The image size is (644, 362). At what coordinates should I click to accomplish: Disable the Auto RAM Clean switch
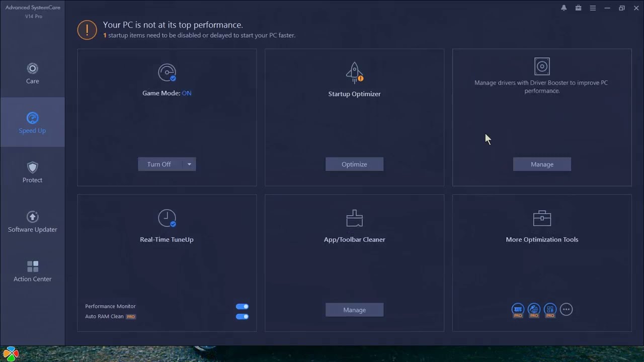(242, 316)
